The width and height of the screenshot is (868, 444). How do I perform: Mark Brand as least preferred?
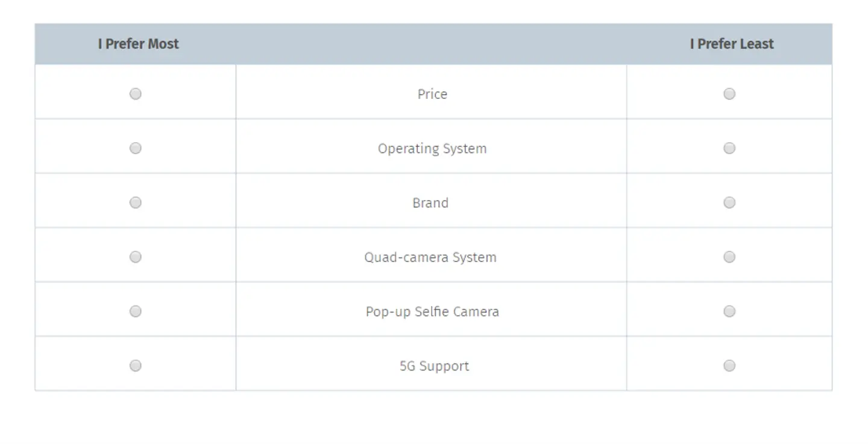pyautogui.click(x=729, y=202)
